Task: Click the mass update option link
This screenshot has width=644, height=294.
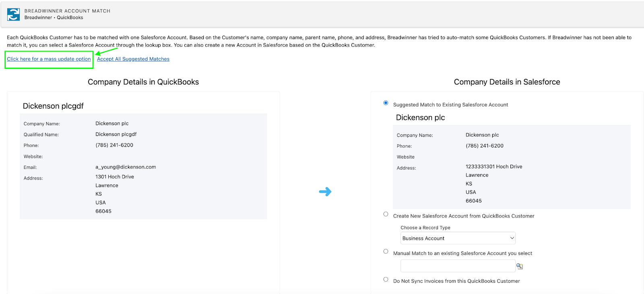Action: [x=49, y=59]
